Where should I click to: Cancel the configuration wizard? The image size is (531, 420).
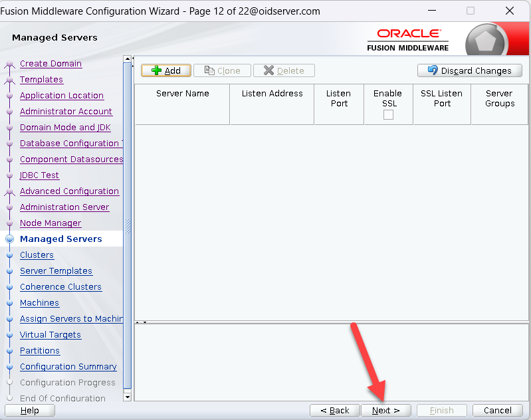point(497,411)
